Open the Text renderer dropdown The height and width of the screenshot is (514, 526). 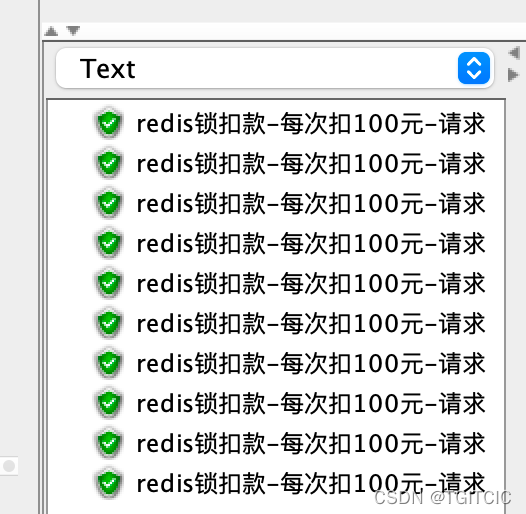coord(275,68)
